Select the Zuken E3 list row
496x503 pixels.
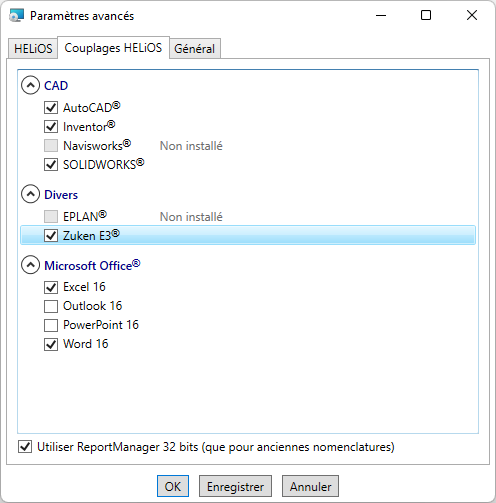tap(248, 235)
